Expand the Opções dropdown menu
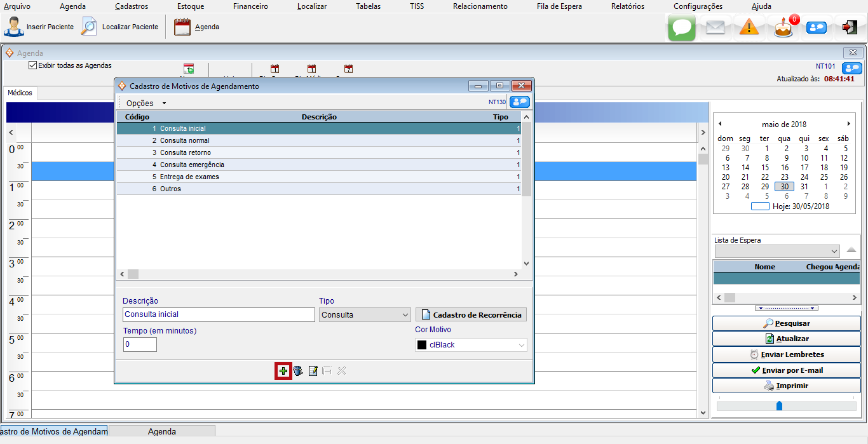The image size is (868, 444). (x=146, y=103)
